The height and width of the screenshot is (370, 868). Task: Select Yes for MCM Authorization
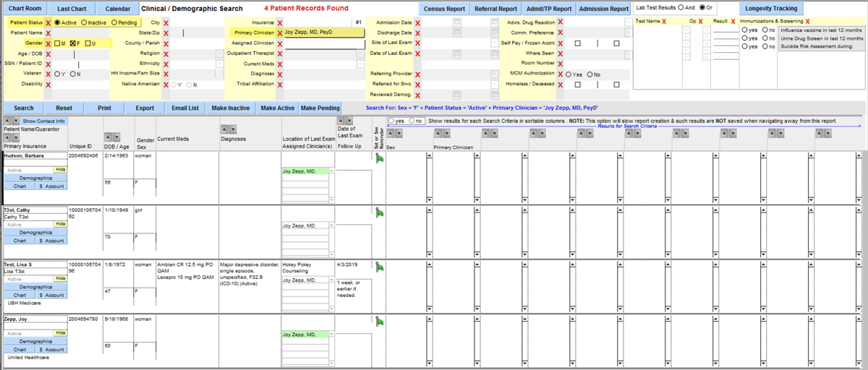(x=568, y=74)
